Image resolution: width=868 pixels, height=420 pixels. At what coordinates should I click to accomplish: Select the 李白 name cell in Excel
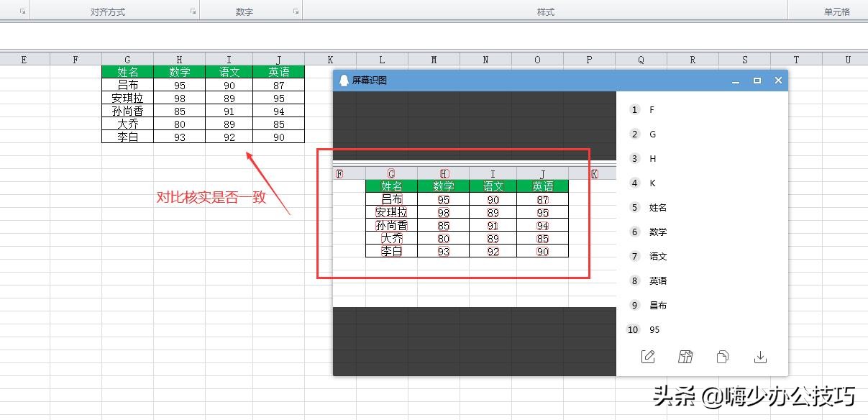coord(127,137)
